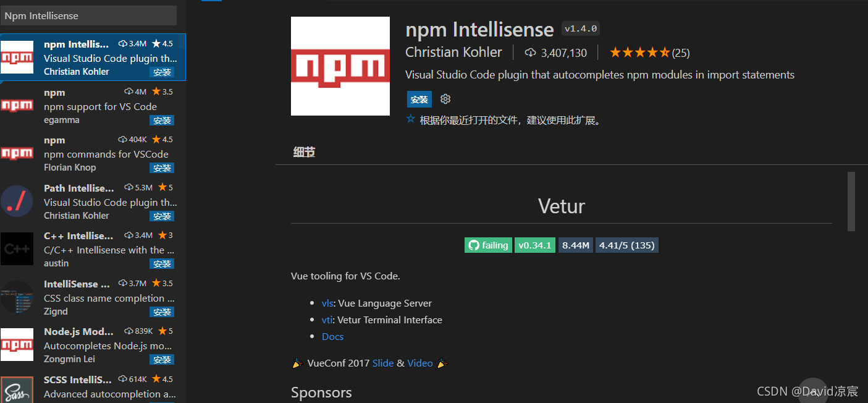Click the npm Intellisense logo in sidebar list

(17, 57)
